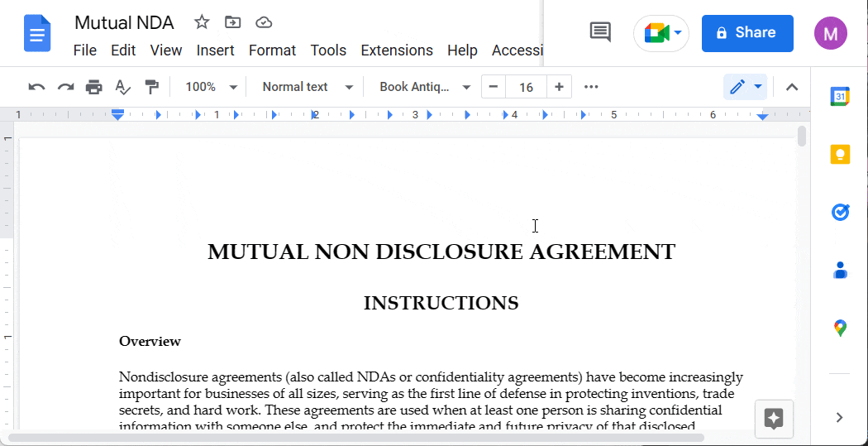The height and width of the screenshot is (446, 868).
Task: Open the zoom 100% dropdown
Action: point(211,87)
